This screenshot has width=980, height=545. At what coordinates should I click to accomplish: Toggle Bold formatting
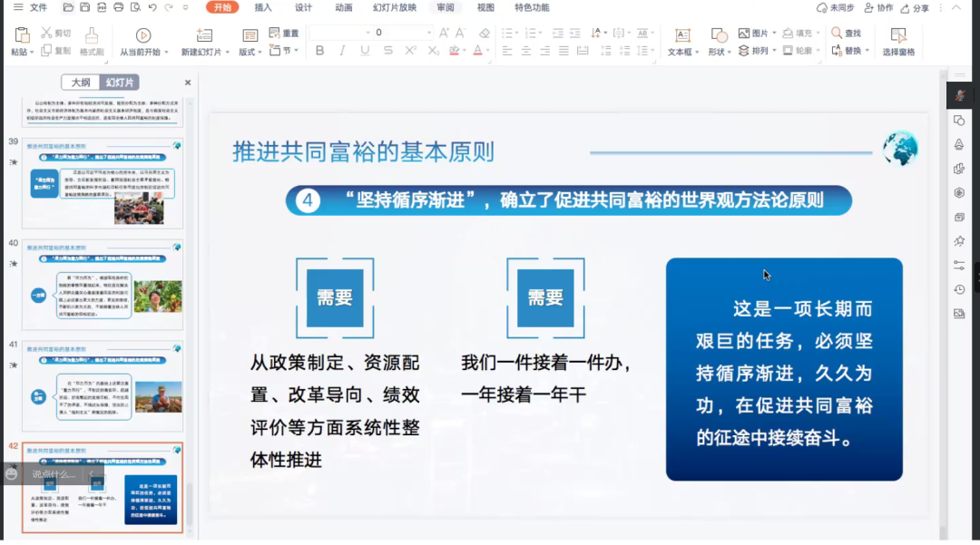point(319,51)
